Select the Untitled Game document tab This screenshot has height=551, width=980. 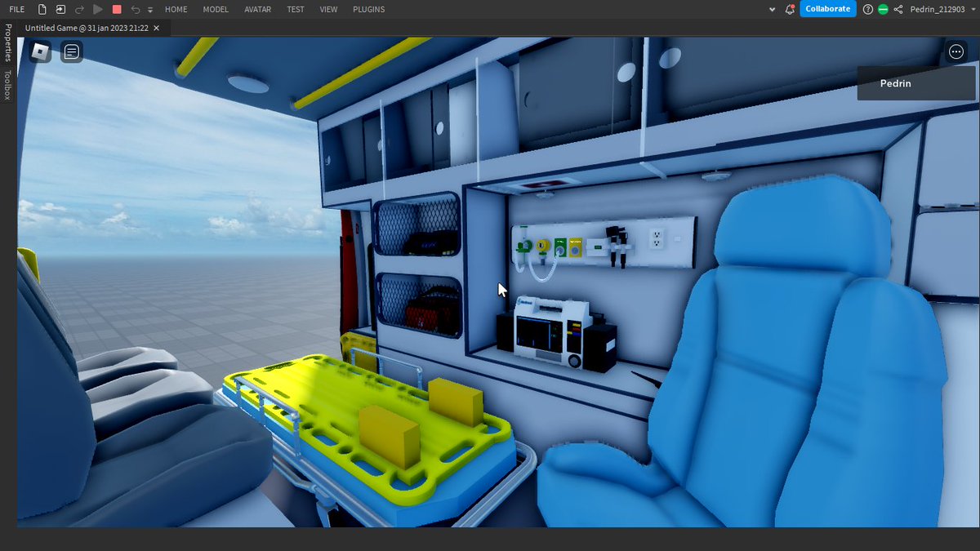coord(86,28)
